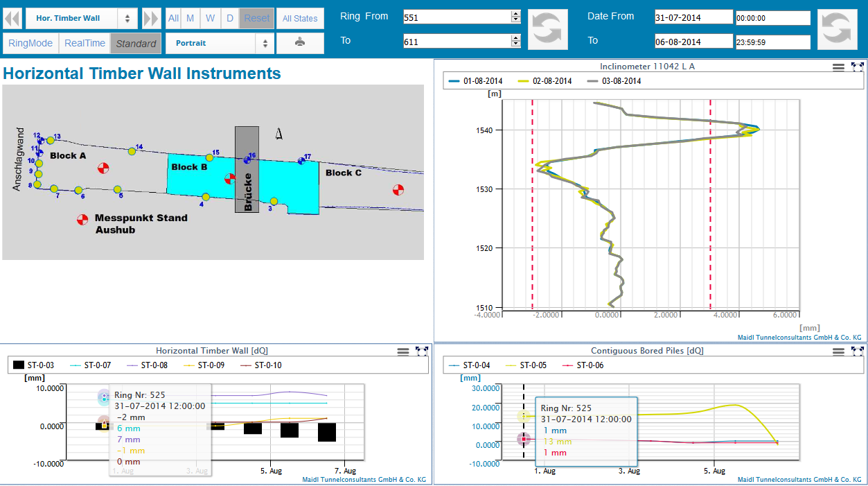Open Inclinometer chart hamburger menu
The height and width of the screenshot is (486, 868).
click(838, 67)
